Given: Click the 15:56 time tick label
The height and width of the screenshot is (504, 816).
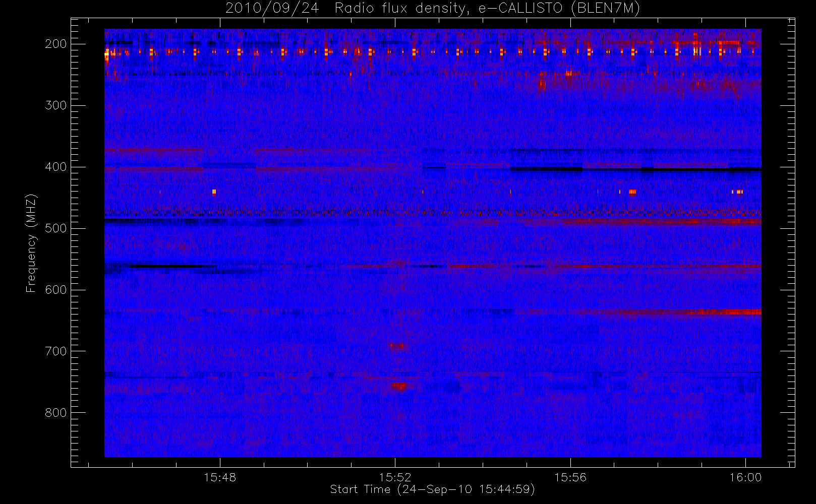Looking at the screenshot, I should [x=570, y=477].
